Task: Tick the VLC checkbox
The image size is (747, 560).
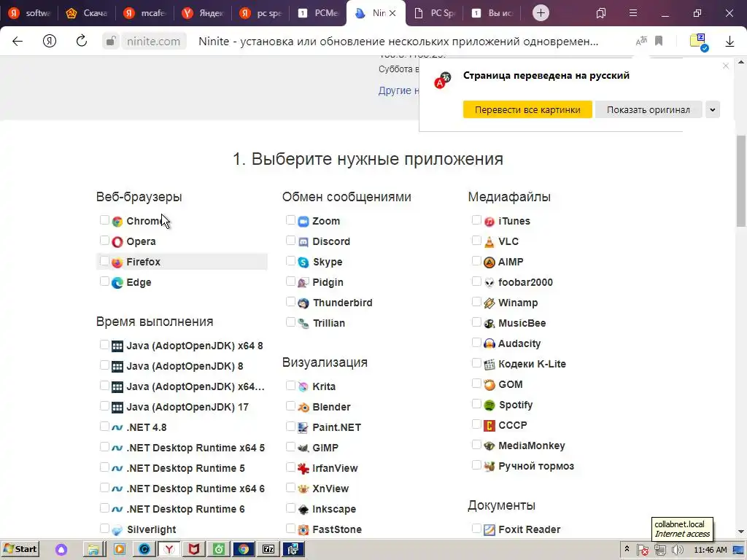Action: (x=476, y=241)
